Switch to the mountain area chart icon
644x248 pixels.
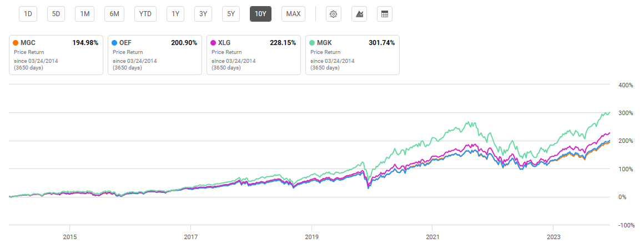[x=359, y=14]
